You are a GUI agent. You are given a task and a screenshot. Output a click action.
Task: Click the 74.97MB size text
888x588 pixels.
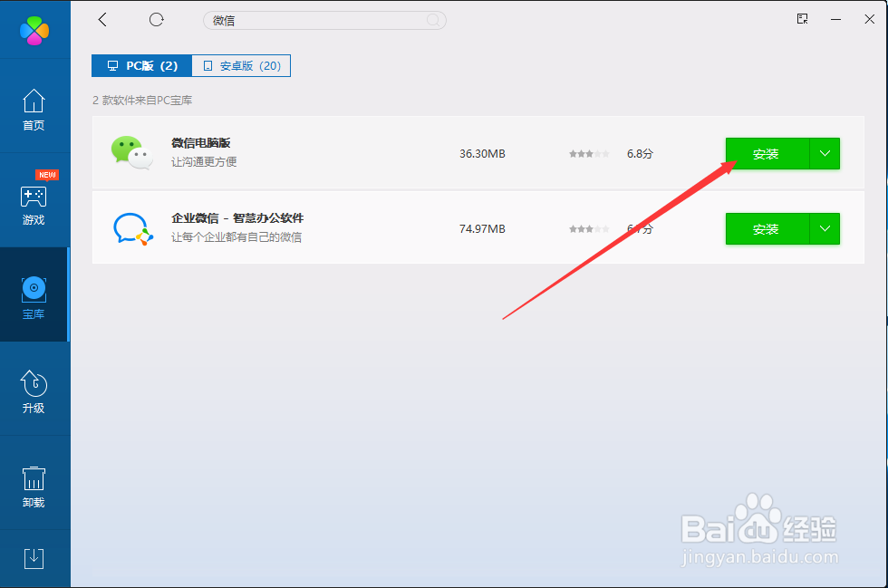(482, 229)
